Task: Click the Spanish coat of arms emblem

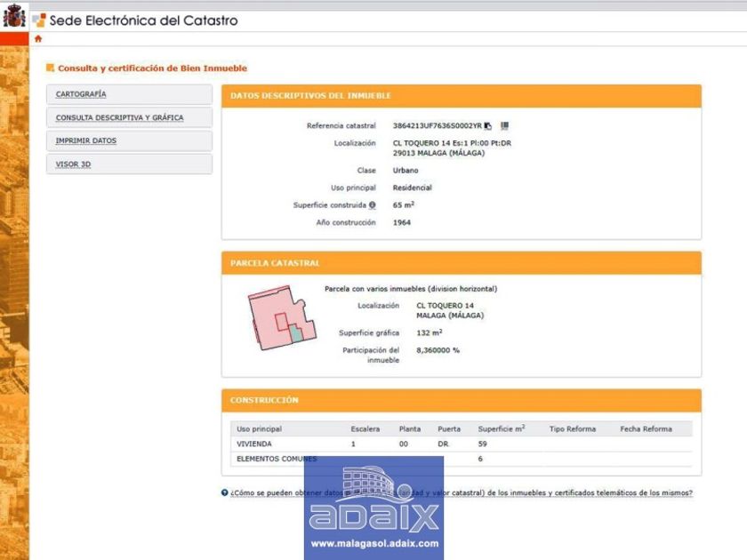Action: click(14, 17)
